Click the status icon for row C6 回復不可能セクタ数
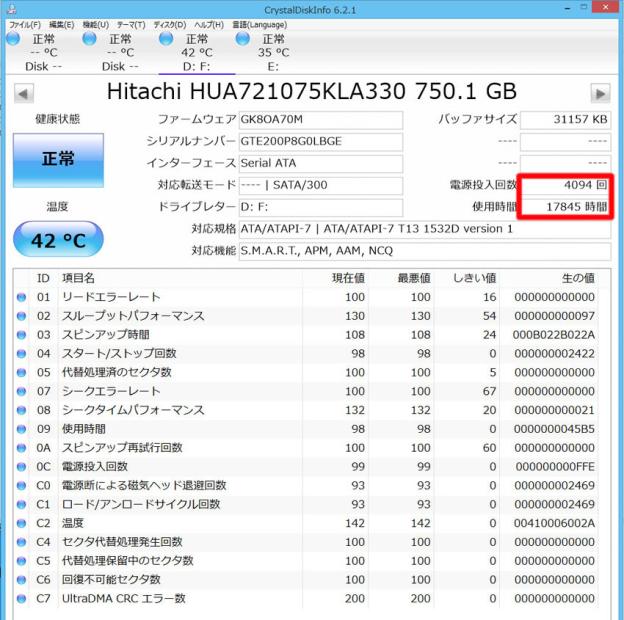Viewport: 624px width, 620px height. (21, 579)
